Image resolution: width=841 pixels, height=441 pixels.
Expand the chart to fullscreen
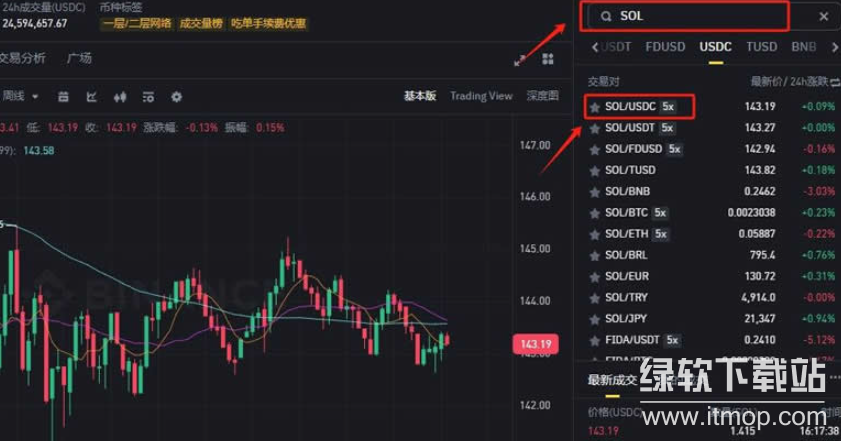coord(520,60)
